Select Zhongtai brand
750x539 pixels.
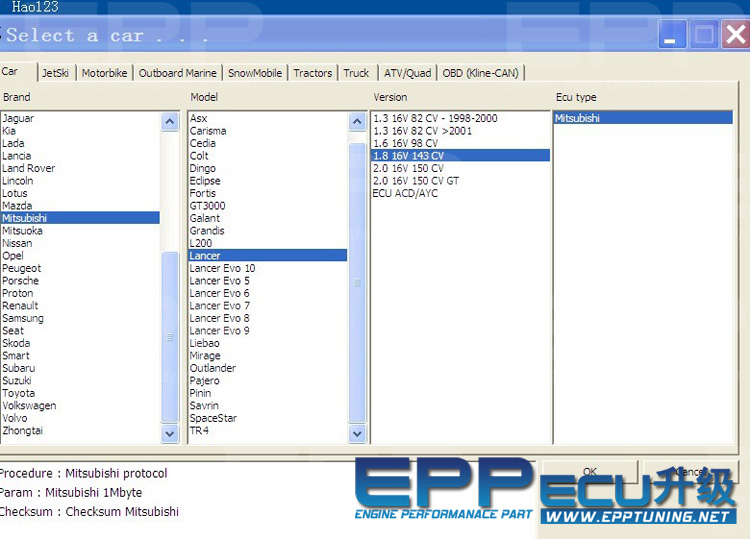click(80, 430)
